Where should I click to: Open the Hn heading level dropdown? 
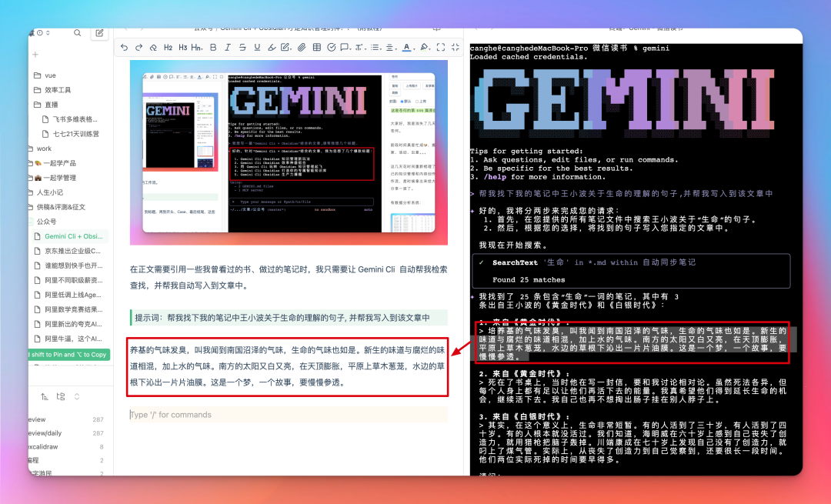197,47
